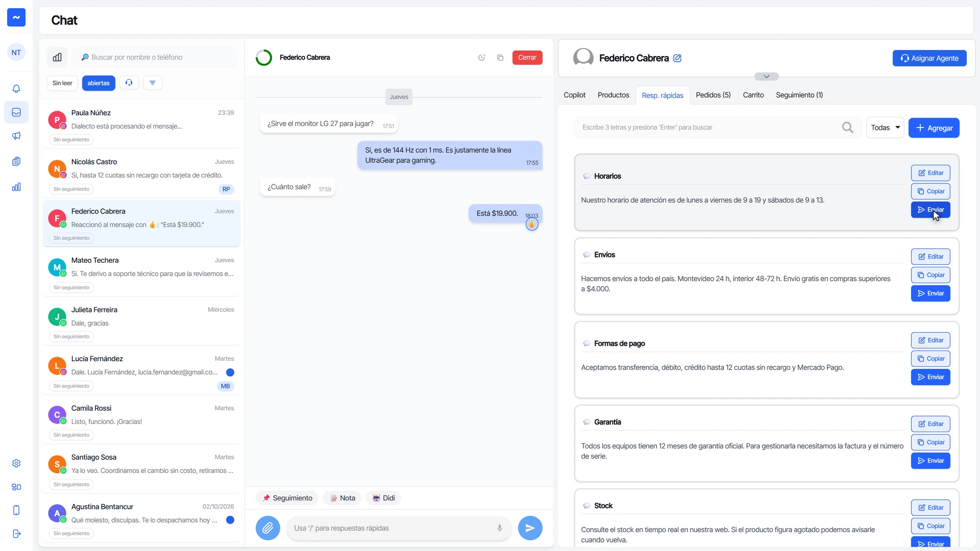
Task: Expand the contact details chevron under header
Action: point(767,77)
